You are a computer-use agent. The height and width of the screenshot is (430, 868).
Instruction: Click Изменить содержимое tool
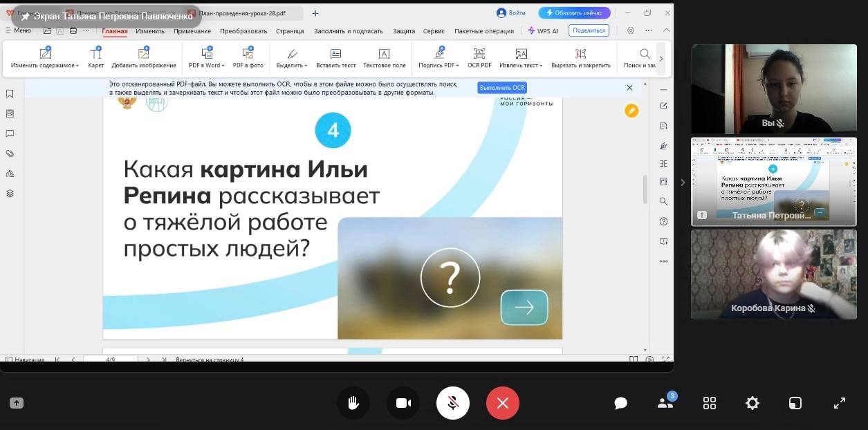point(45,58)
